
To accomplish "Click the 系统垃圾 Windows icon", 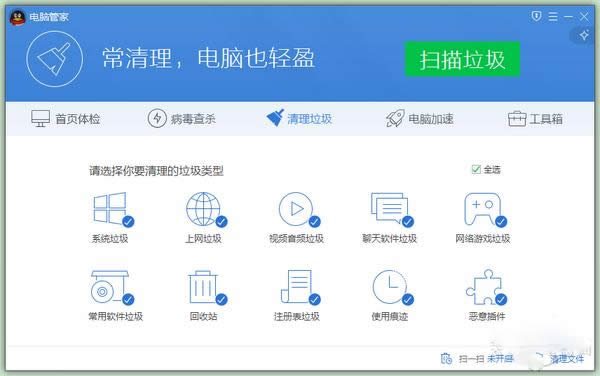I will coord(110,208).
